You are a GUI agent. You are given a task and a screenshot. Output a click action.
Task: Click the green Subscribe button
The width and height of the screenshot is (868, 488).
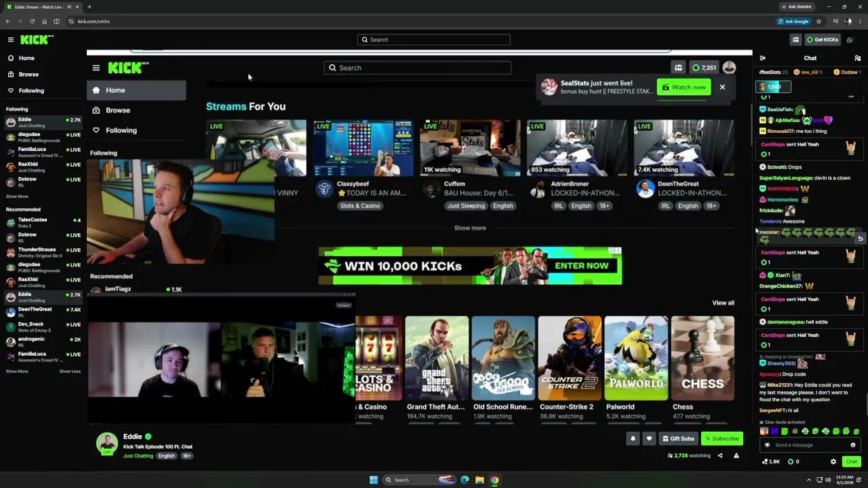coord(722,439)
